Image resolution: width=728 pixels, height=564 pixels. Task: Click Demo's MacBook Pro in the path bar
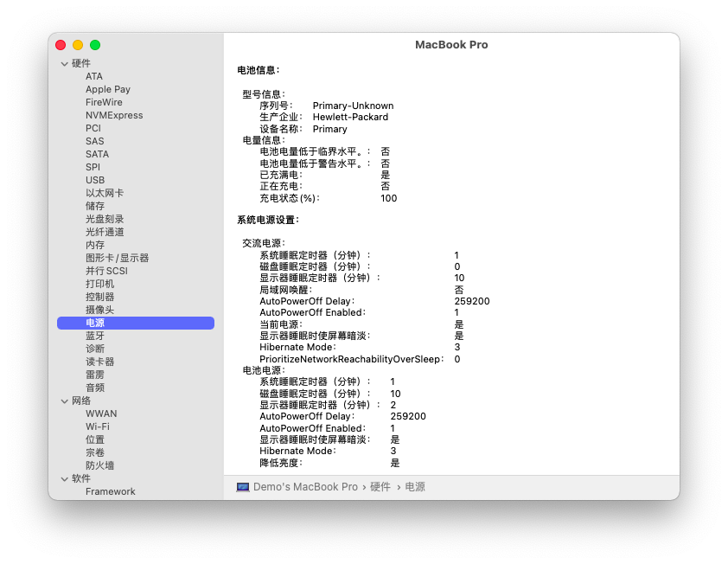tap(305, 487)
